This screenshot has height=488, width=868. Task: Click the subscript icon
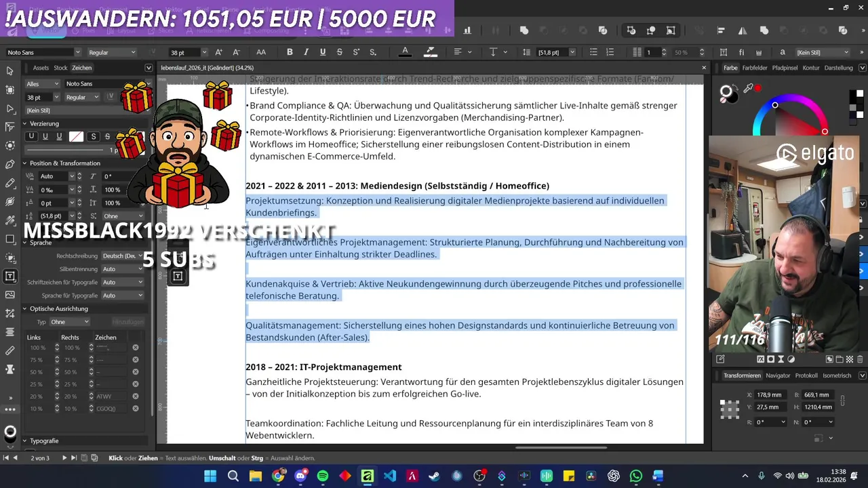coord(373,52)
